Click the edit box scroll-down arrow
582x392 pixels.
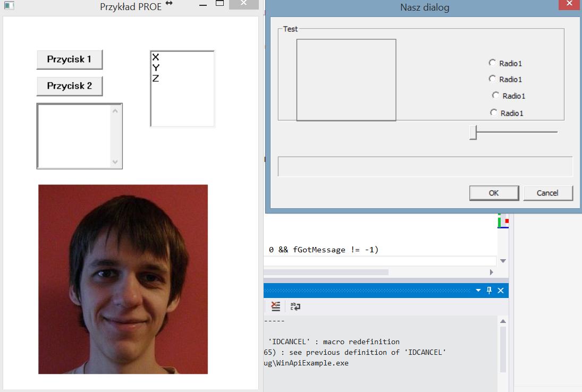(x=115, y=161)
